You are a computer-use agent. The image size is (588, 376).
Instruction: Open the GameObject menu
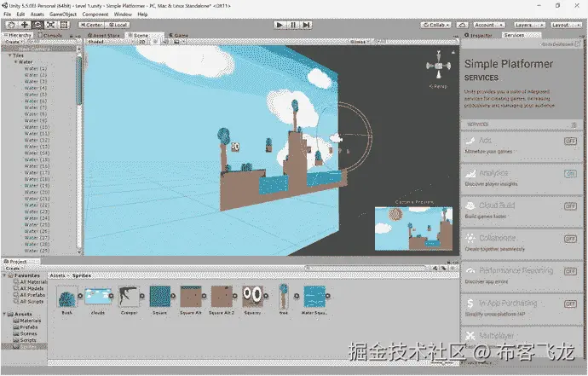click(63, 14)
